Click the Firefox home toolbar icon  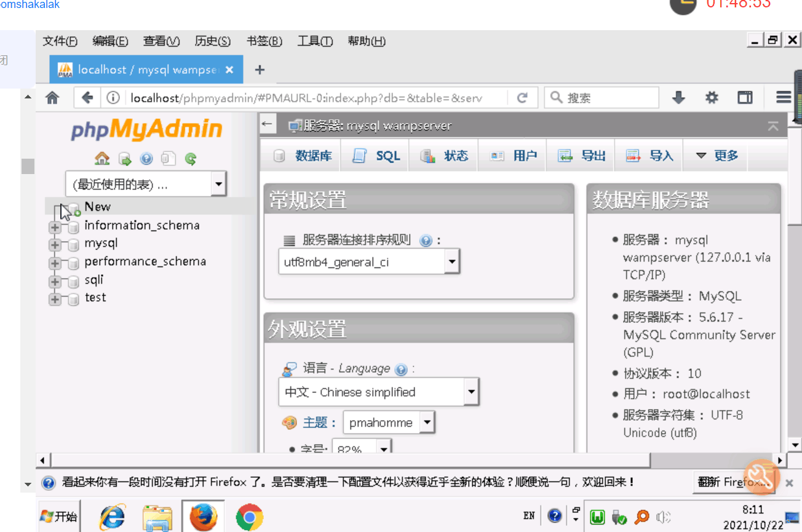point(52,98)
